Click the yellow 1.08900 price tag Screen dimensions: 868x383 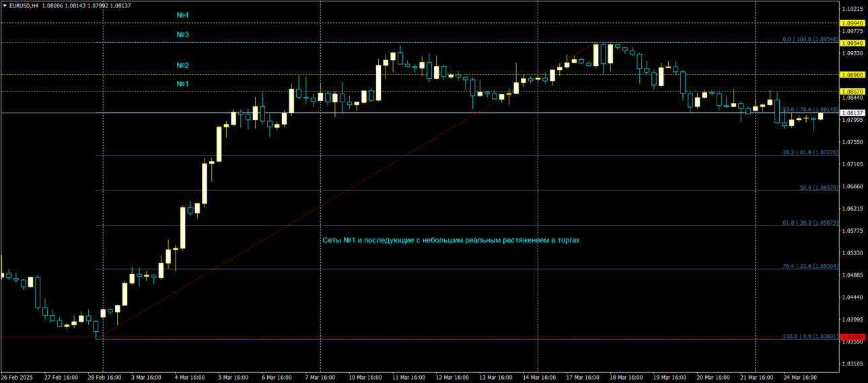[x=853, y=75]
